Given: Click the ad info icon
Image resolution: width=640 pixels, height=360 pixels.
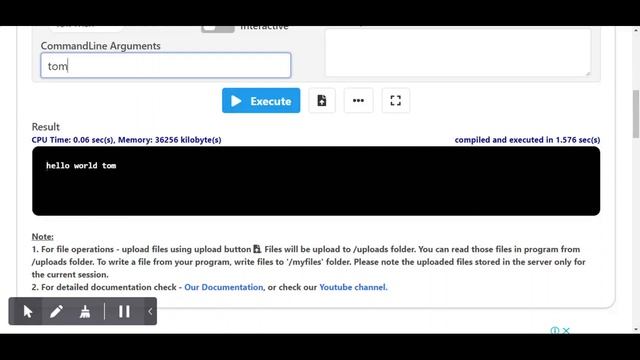Looking at the screenshot, I should 555,330.
